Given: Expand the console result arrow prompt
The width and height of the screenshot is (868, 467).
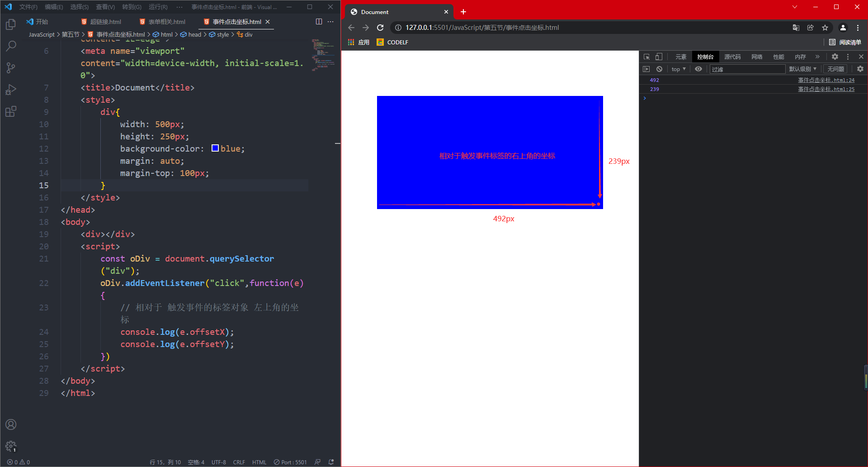Looking at the screenshot, I should point(645,98).
